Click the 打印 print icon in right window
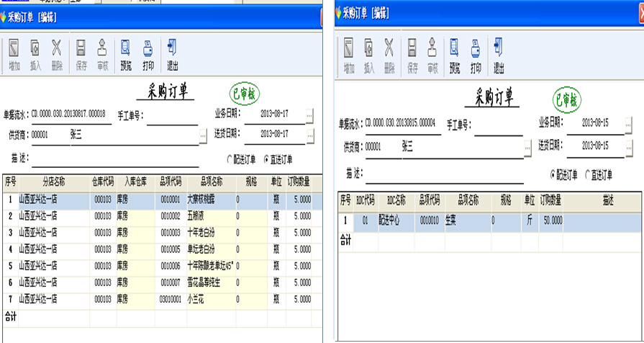 476,55
